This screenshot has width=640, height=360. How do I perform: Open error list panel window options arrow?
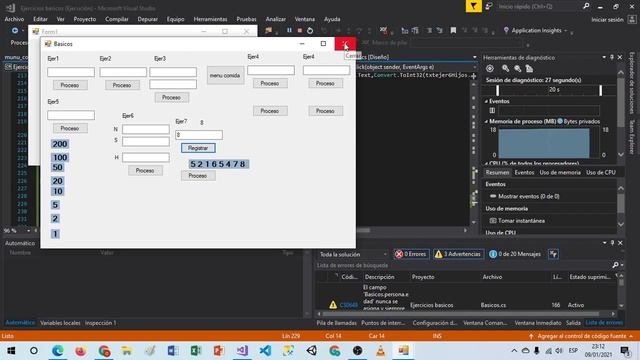coord(604,243)
